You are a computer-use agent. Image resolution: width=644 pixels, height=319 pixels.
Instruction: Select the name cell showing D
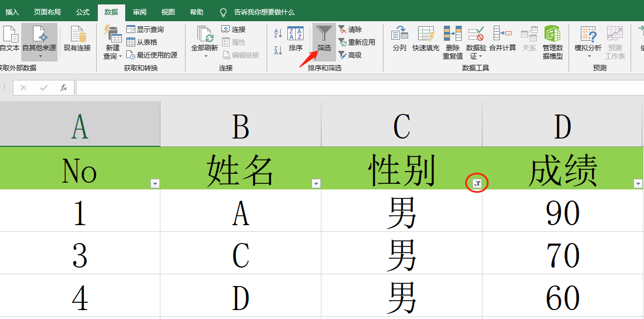[241, 296]
